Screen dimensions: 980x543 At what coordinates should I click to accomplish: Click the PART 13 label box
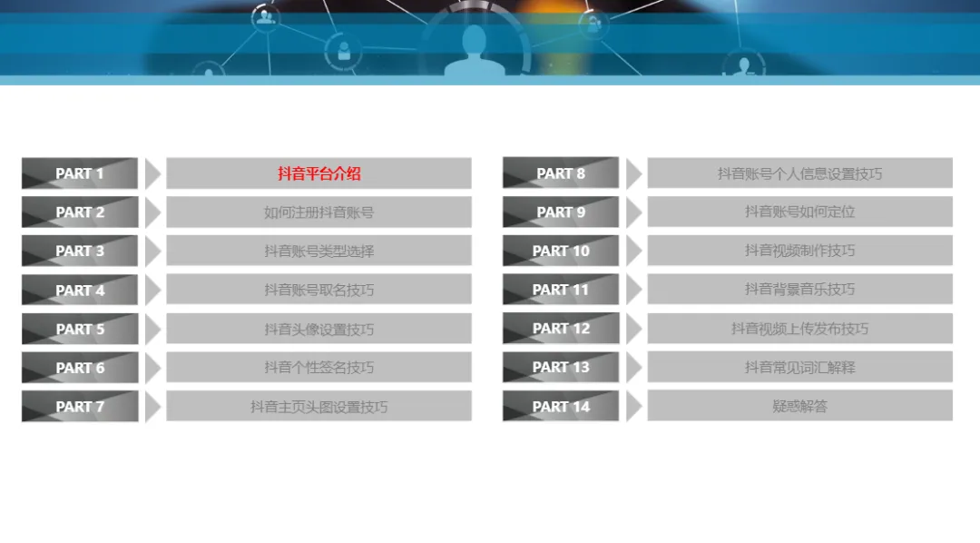point(561,367)
